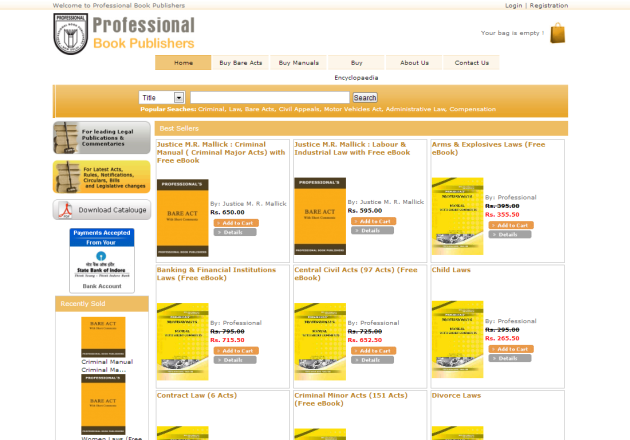
Task: Click the Login link
Action: [x=513, y=5]
